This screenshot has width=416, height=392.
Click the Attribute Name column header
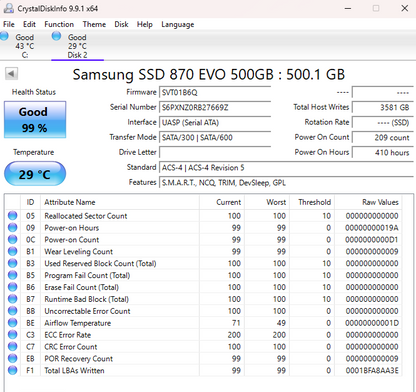point(120,202)
